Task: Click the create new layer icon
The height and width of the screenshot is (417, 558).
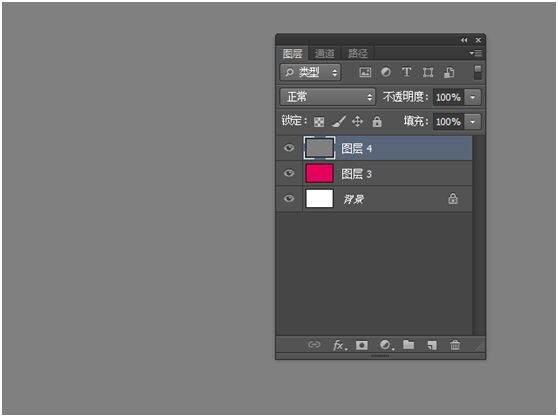Action: click(432, 345)
